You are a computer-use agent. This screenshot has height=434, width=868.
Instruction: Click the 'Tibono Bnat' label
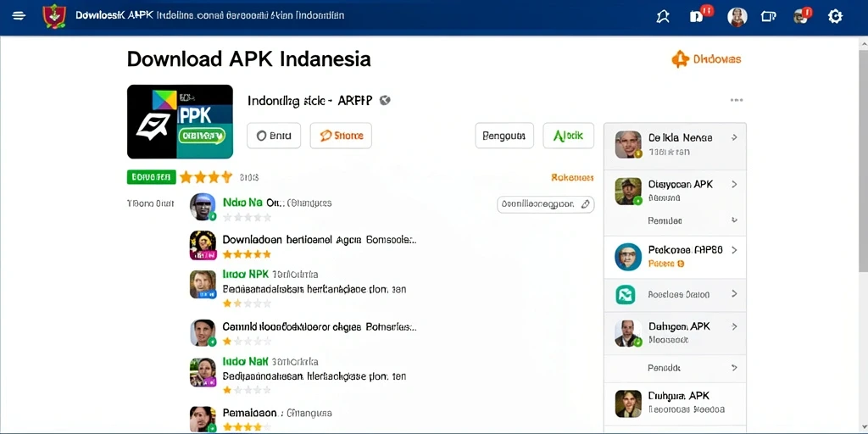tap(151, 203)
